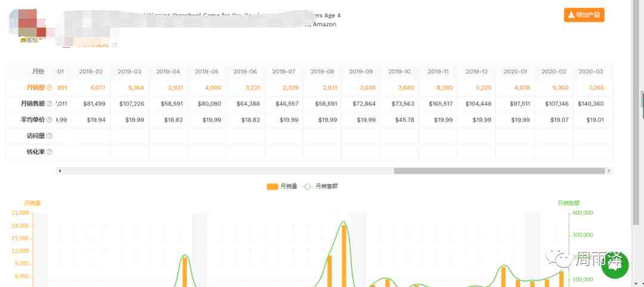Open help icon beside 访问量 row label
Image resolution: width=644 pixels, height=287 pixels.
(49, 136)
